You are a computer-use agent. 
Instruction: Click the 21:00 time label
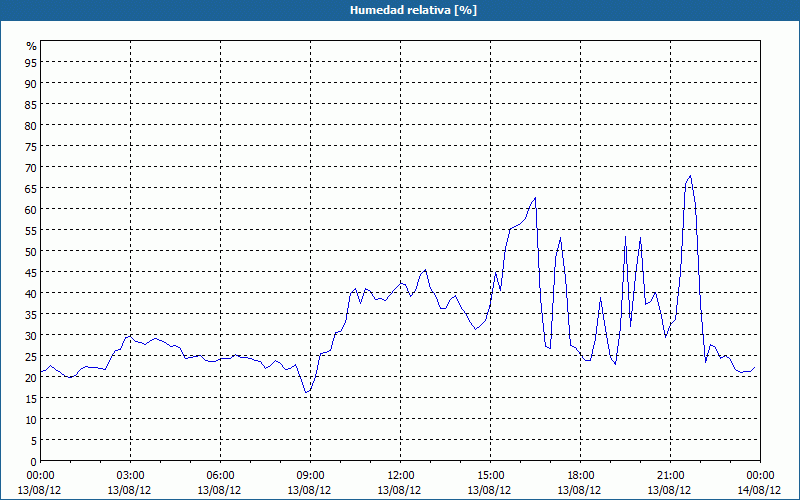point(670,476)
